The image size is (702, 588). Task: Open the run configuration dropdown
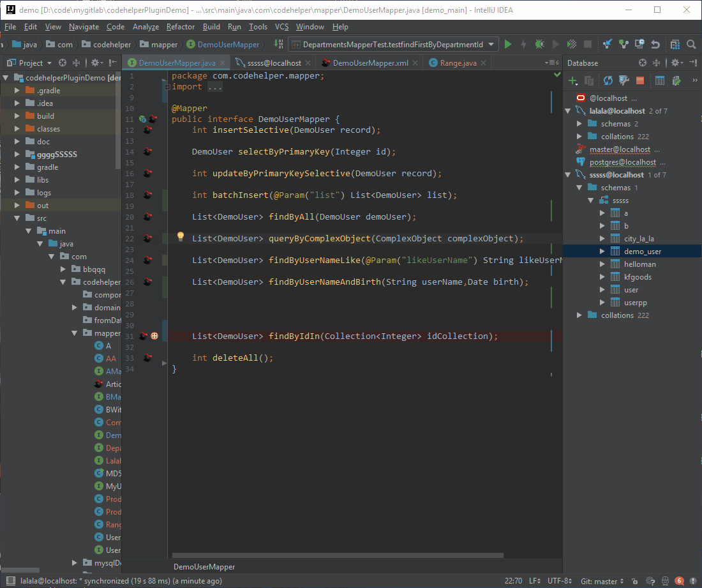(491, 44)
